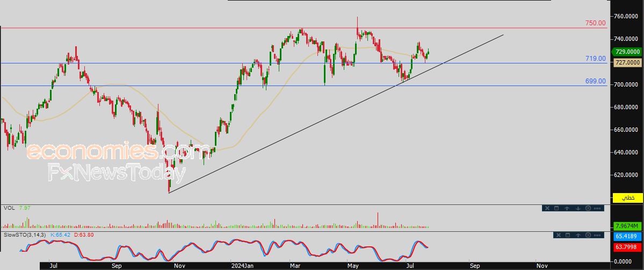
Task: Click the VOL indicator title
Action: 9,208
